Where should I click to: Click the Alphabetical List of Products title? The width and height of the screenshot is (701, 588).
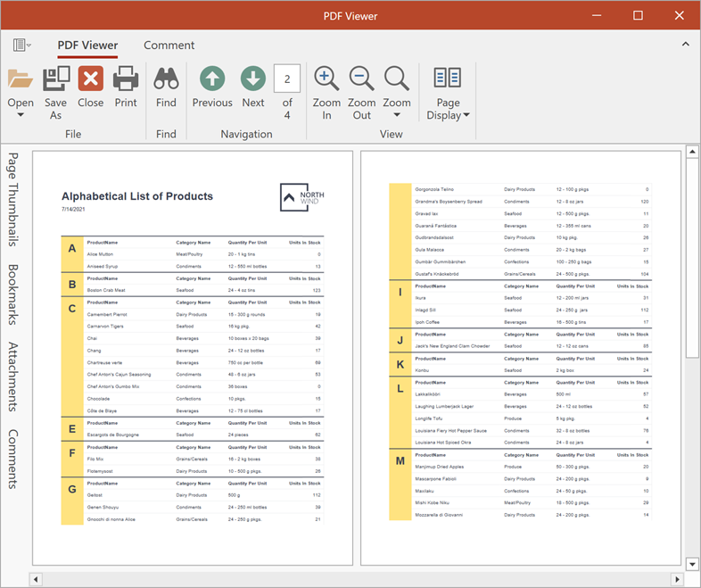137,196
